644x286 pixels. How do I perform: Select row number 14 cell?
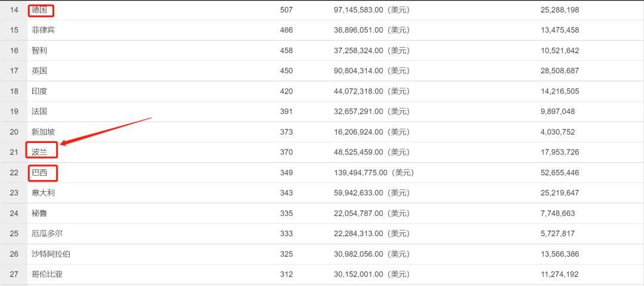click(x=14, y=10)
